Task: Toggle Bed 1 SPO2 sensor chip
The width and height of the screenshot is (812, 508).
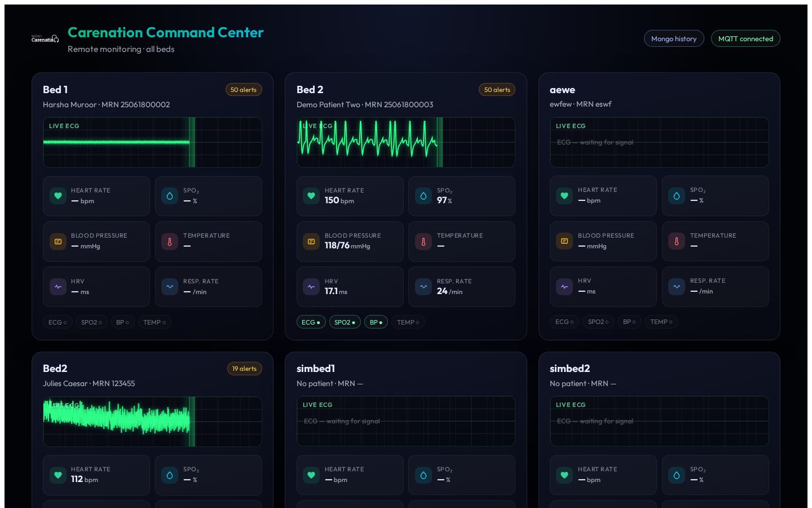Action: [91, 322]
